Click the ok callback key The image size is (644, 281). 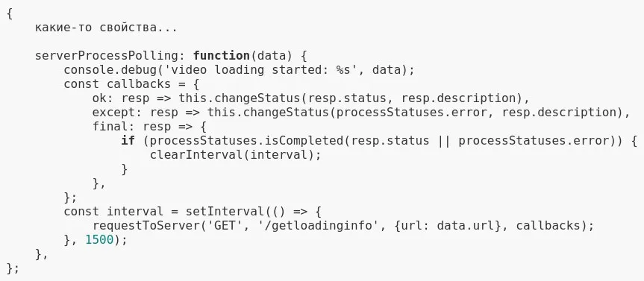[x=99, y=98]
